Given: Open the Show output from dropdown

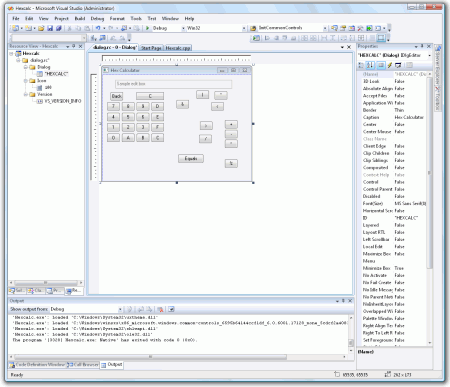Looking at the screenshot, I should click(x=120, y=309).
